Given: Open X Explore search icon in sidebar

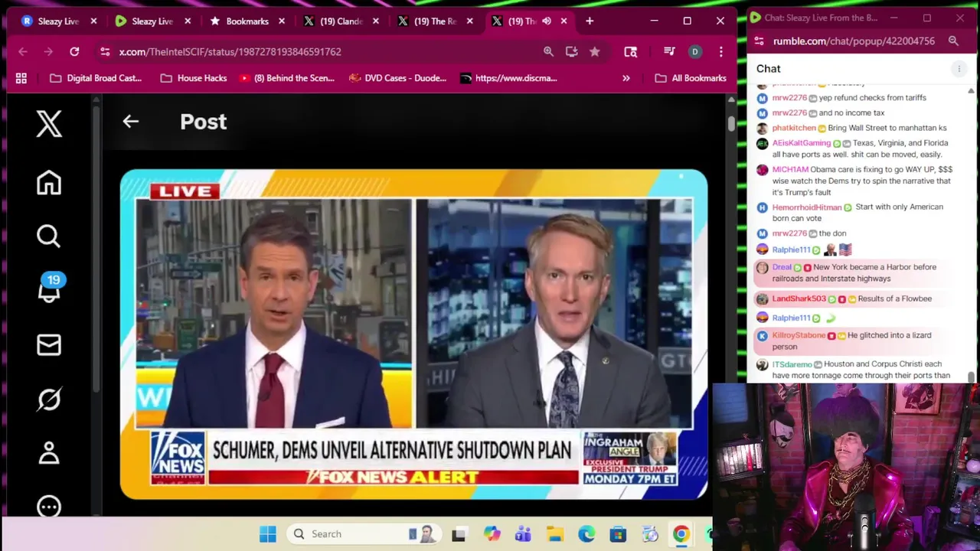Looking at the screenshot, I should point(49,236).
